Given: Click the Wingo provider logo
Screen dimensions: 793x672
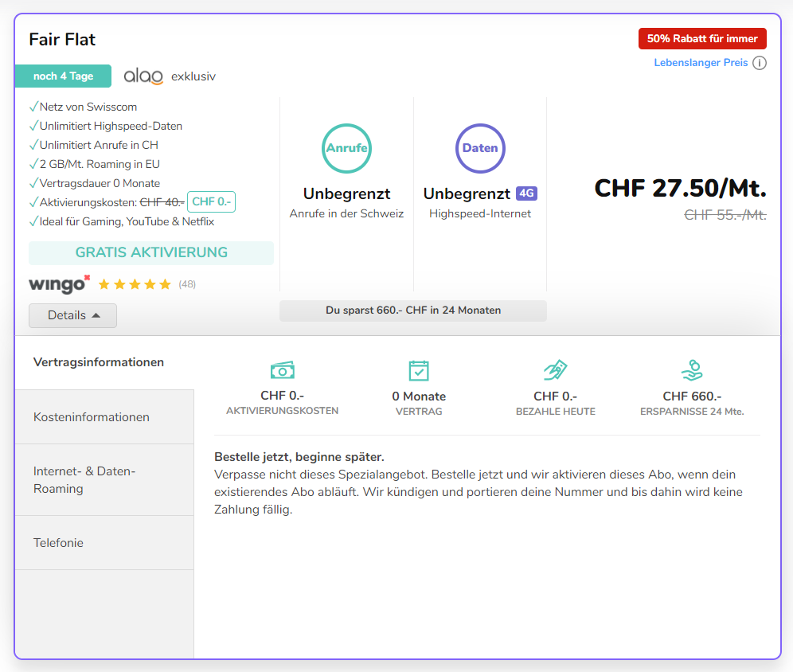Looking at the screenshot, I should (59, 283).
